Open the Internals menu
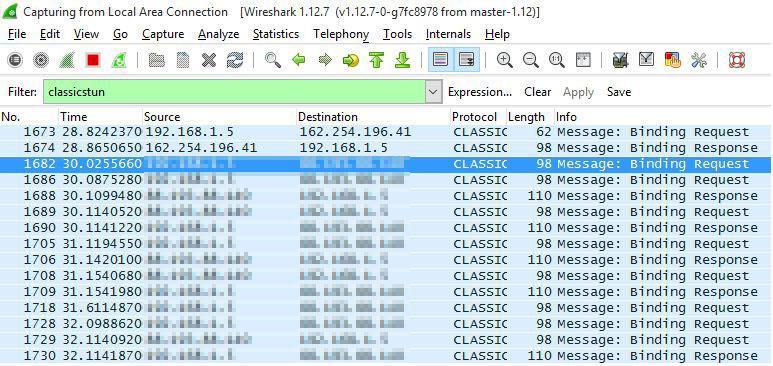The height and width of the screenshot is (366, 773). (448, 34)
